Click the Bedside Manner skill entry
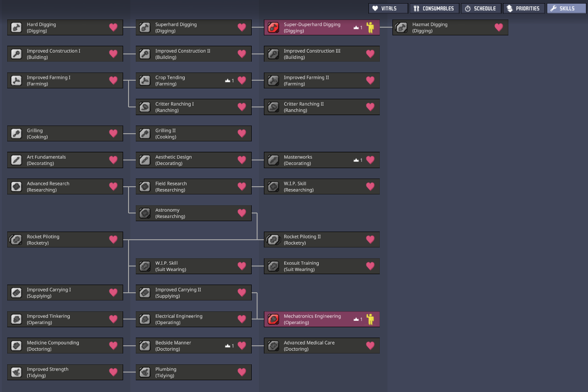Screen dimensions: 588x392 coord(194,346)
